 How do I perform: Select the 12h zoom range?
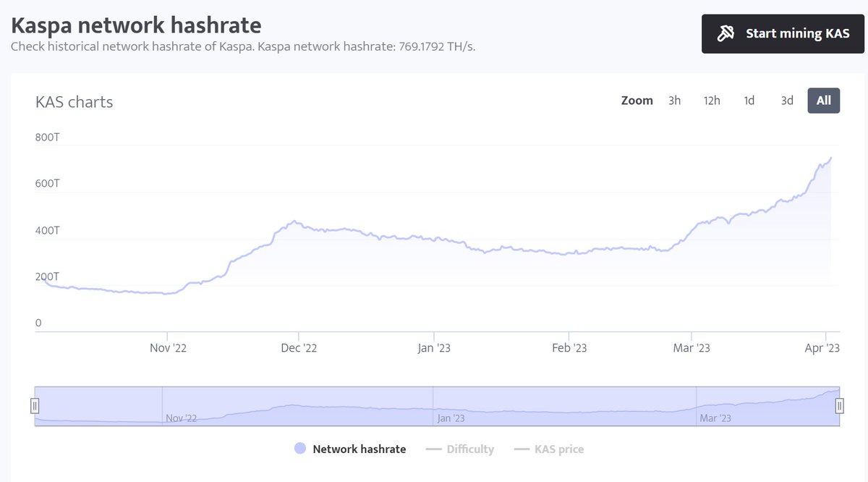coord(712,101)
